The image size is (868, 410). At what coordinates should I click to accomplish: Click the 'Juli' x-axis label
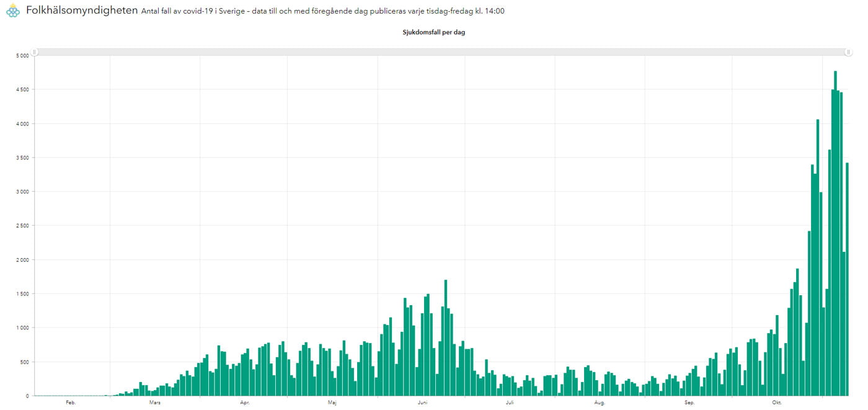pos(510,403)
